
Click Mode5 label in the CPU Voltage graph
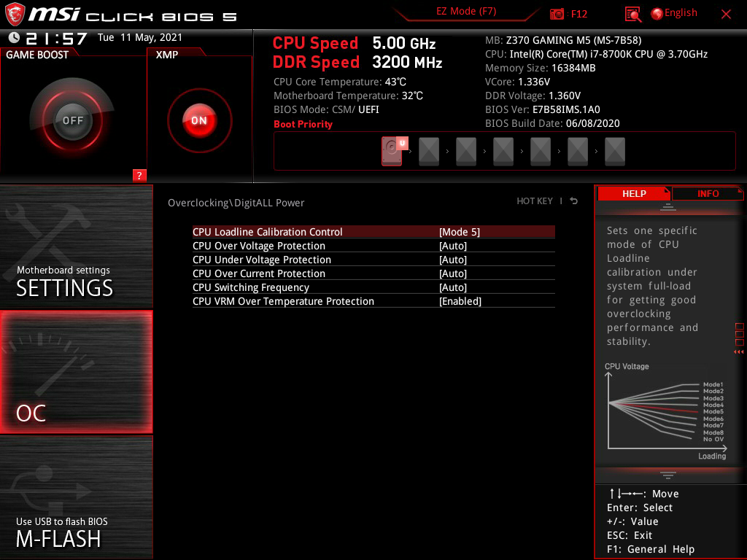[713, 411]
